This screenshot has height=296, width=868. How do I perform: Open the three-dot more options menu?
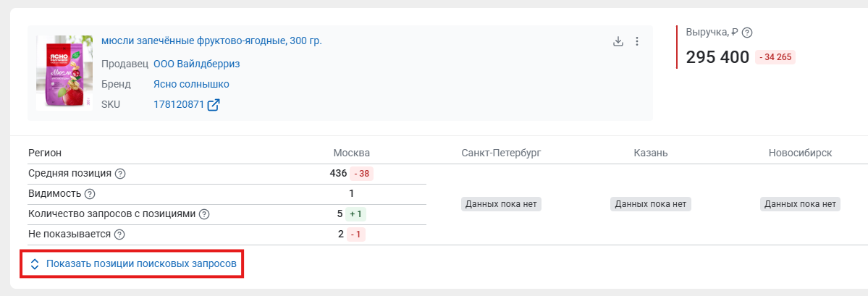coord(636,41)
